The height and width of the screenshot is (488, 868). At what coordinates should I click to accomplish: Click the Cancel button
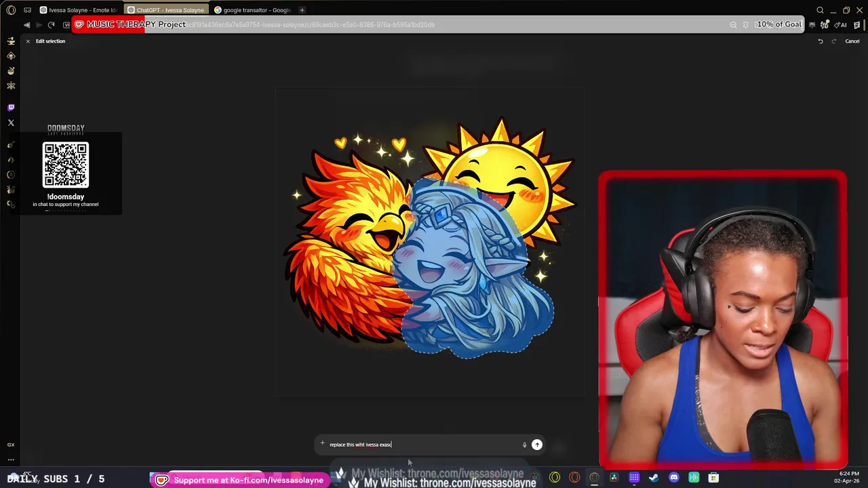click(x=852, y=41)
